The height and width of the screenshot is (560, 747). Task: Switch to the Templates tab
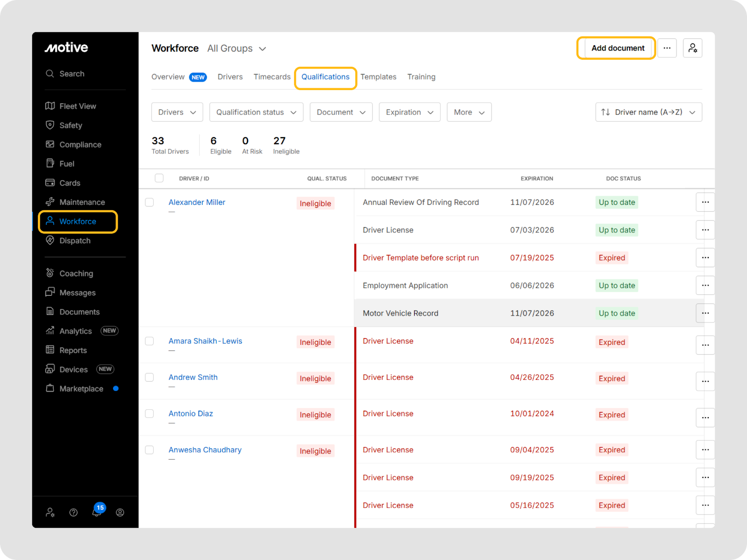(x=378, y=77)
